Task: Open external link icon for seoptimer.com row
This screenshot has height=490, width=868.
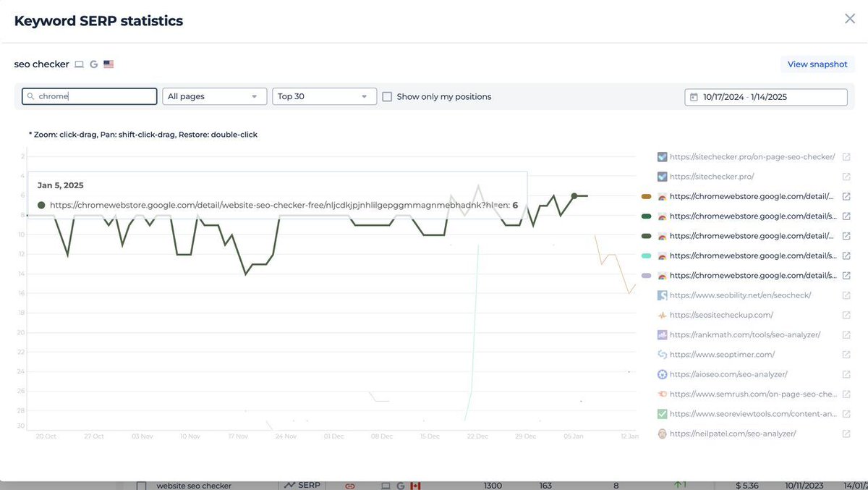Action: 846,355
